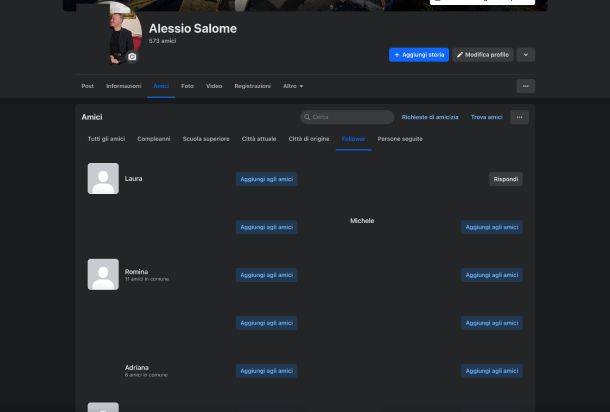
Task: Open Richieste di amicizia link
Action: tap(430, 117)
